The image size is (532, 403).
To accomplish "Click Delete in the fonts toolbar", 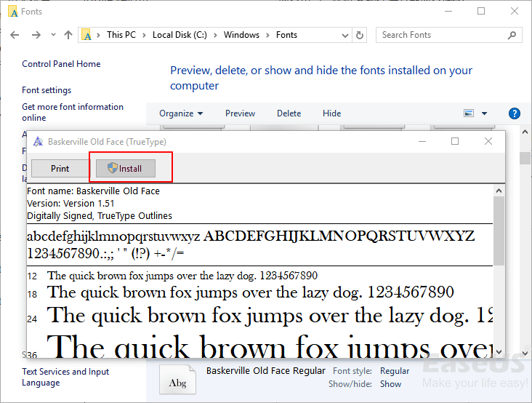I will pyautogui.click(x=289, y=113).
